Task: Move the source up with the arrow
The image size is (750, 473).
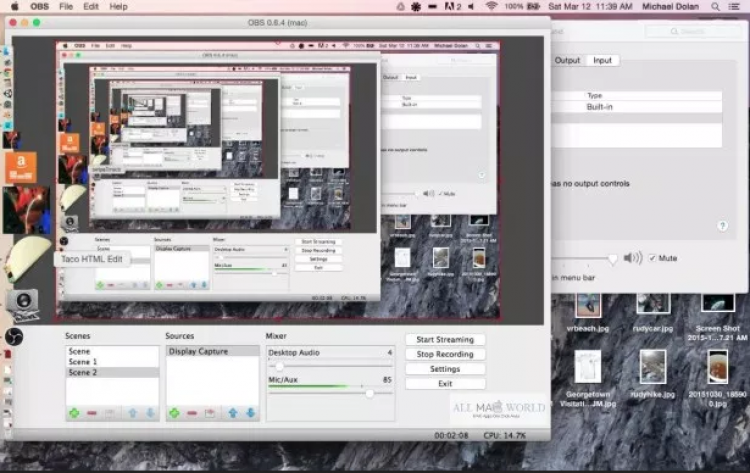Action: click(x=231, y=412)
